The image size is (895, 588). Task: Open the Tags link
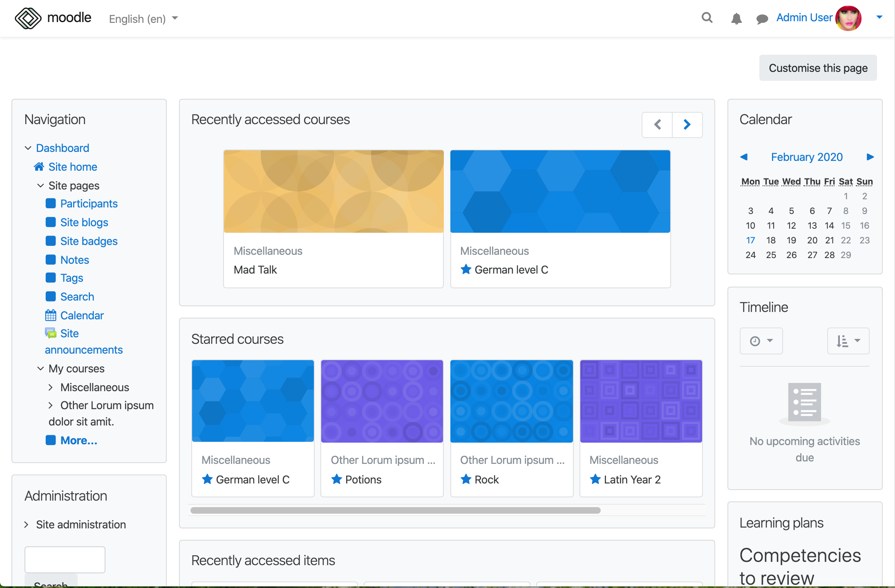coord(72,278)
